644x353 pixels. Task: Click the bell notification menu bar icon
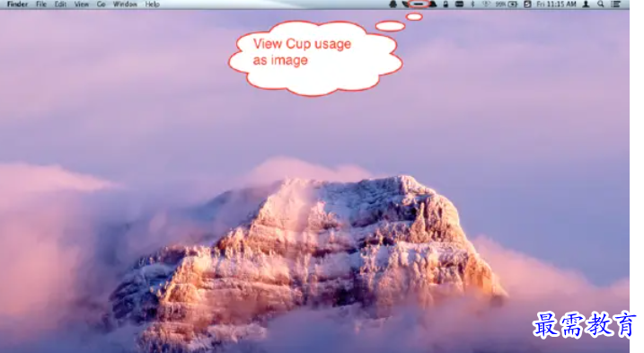tap(393, 4)
